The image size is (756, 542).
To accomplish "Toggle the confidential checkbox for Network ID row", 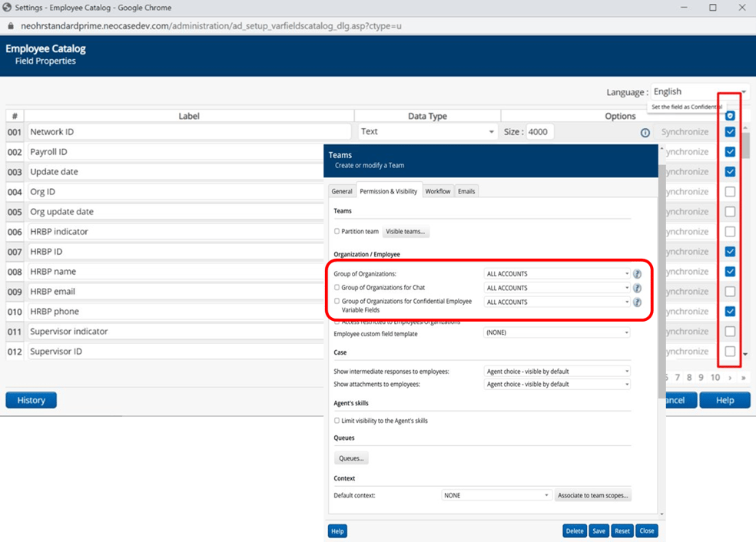I will click(728, 131).
